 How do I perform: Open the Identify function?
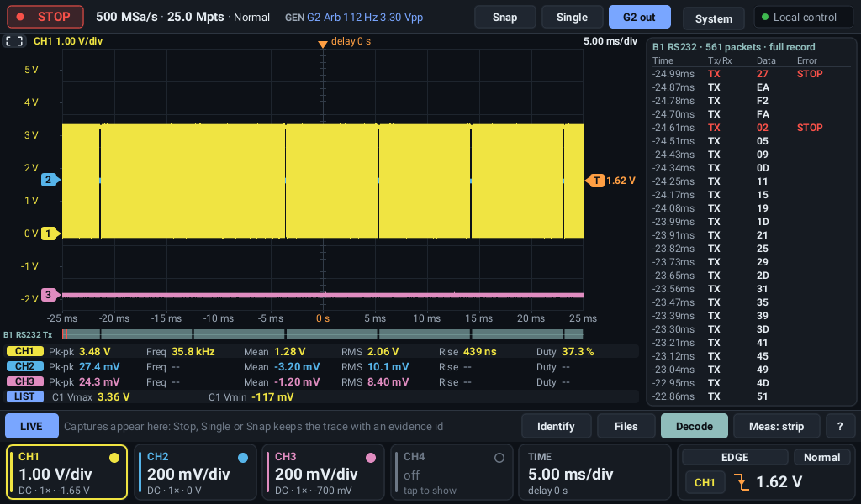[556, 426]
